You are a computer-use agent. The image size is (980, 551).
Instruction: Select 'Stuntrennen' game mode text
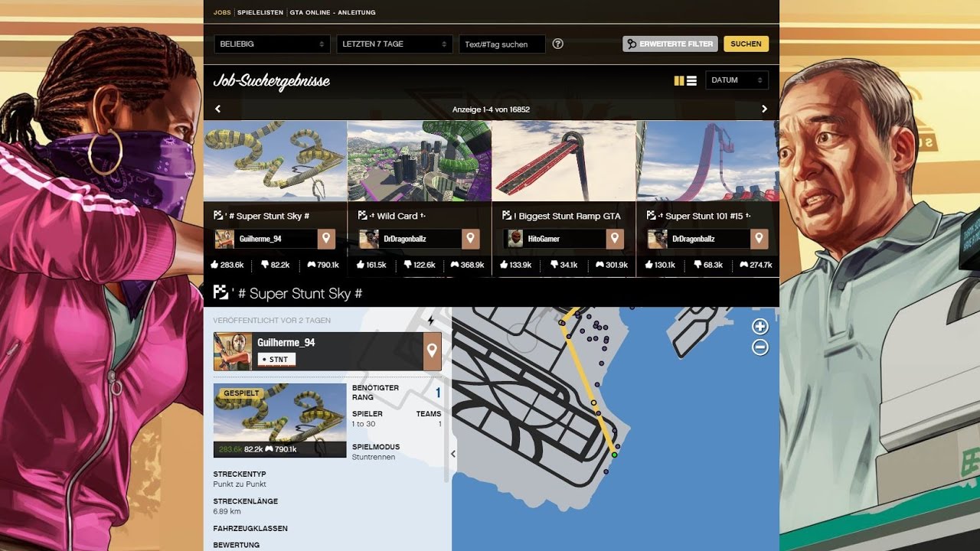pyautogui.click(x=374, y=457)
